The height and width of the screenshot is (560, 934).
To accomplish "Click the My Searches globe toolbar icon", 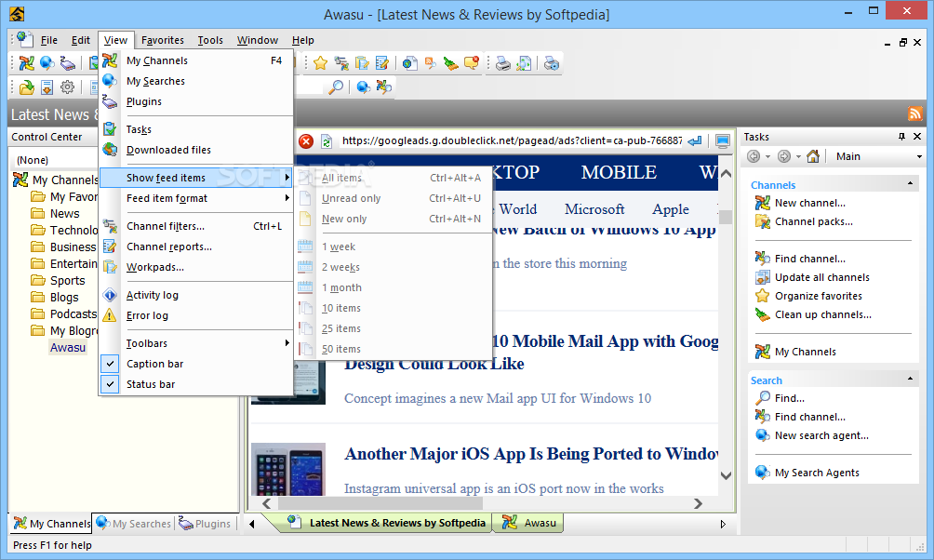I will click(47, 62).
